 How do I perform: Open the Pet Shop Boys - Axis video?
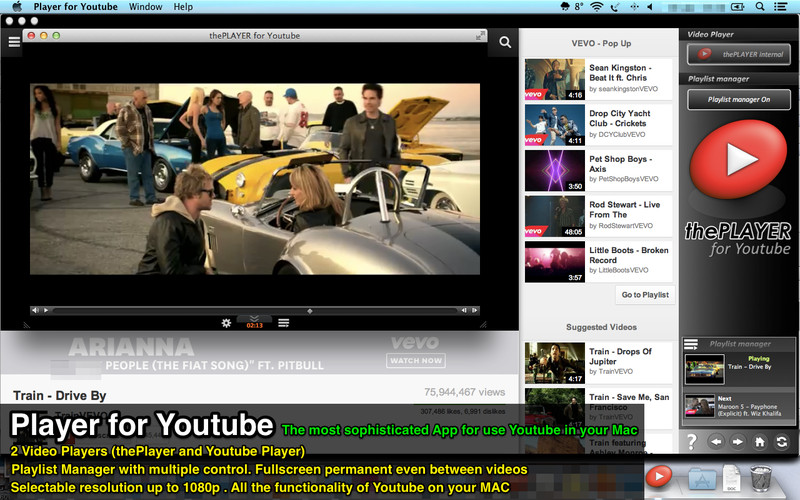598,170
